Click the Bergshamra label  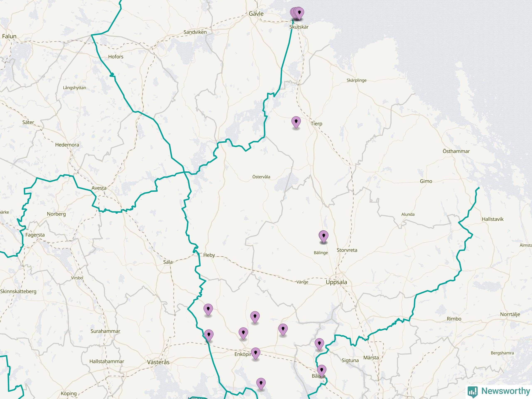[x=502, y=353]
